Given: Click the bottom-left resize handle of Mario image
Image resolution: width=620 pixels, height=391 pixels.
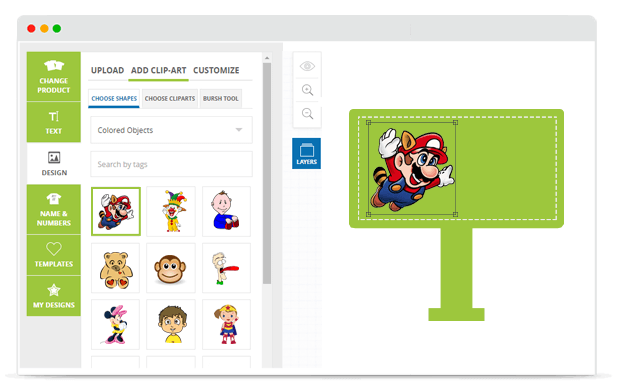Looking at the screenshot, I should pyautogui.click(x=368, y=214).
